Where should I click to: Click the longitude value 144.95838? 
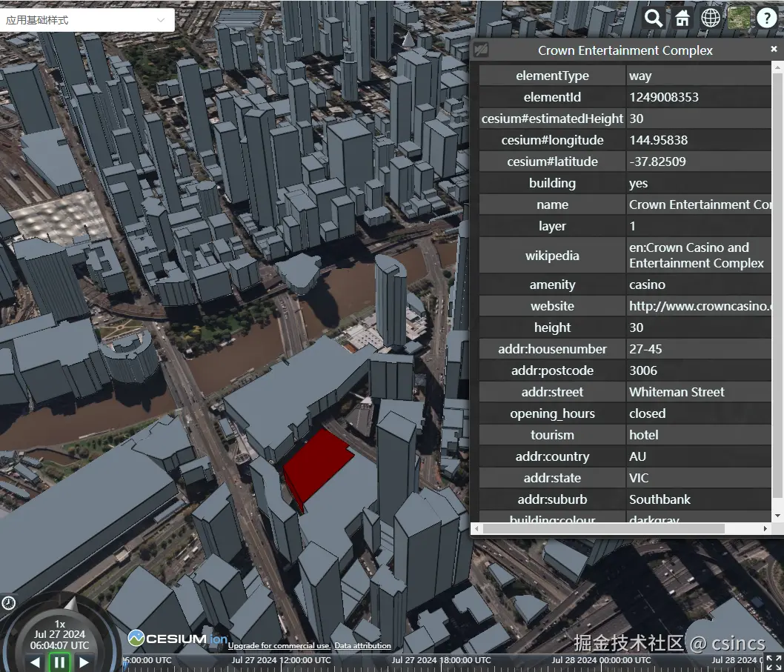click(658, 140)
